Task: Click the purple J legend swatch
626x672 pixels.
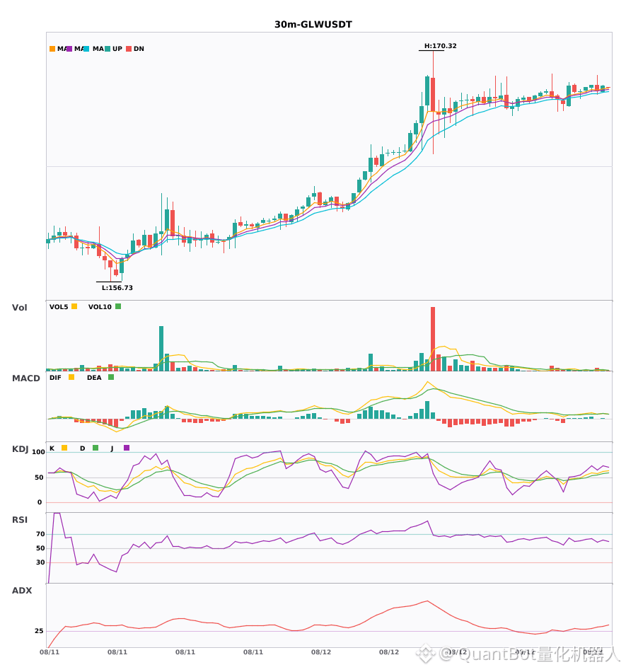Action: 127,448
